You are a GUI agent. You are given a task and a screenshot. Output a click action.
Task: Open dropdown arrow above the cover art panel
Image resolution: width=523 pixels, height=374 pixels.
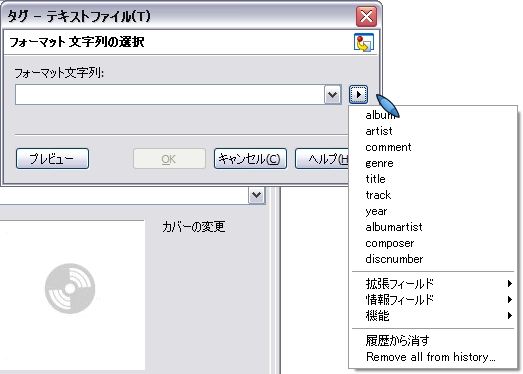[x=256, y=195]
